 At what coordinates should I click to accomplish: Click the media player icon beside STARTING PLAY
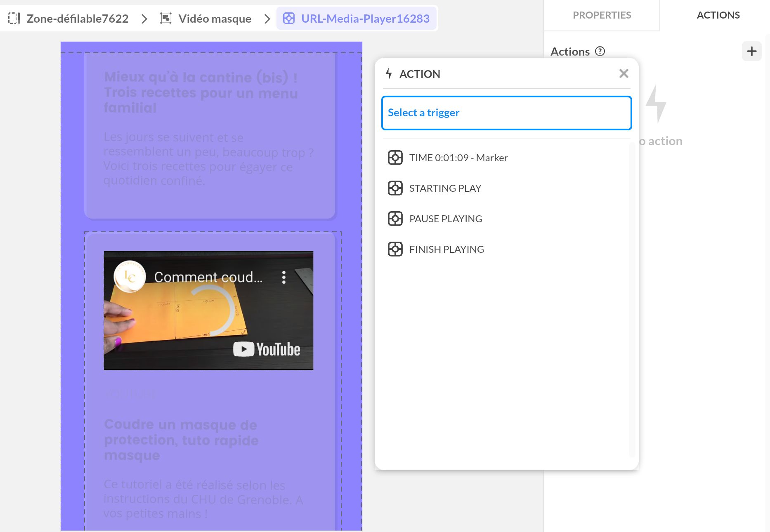(395, 188)
